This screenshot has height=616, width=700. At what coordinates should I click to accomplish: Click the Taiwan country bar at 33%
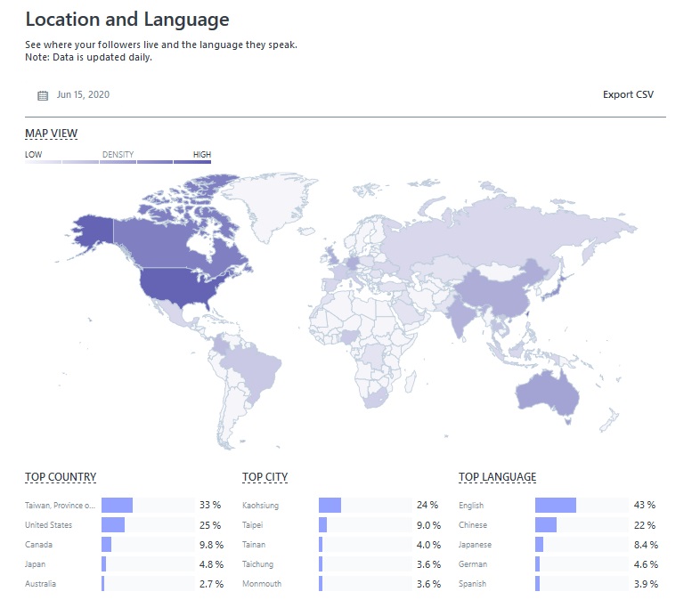point(117,506)
